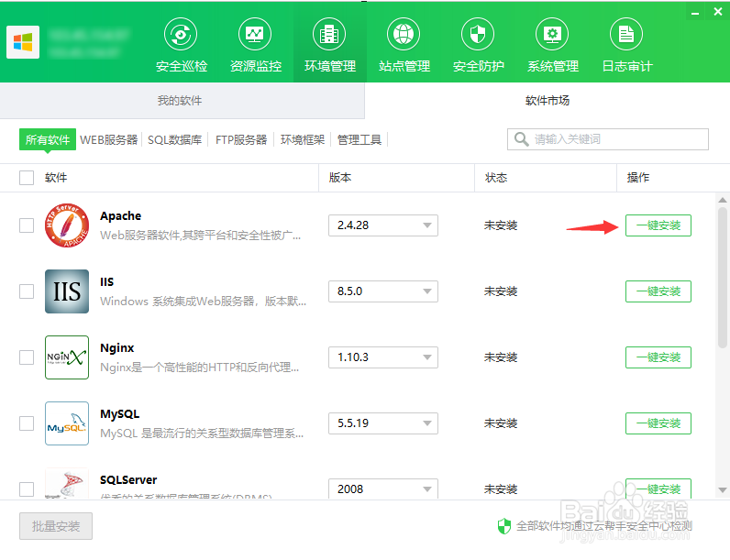Click the SQLServer software name
The image size is (730, 560).
click(x=128, y=480)
